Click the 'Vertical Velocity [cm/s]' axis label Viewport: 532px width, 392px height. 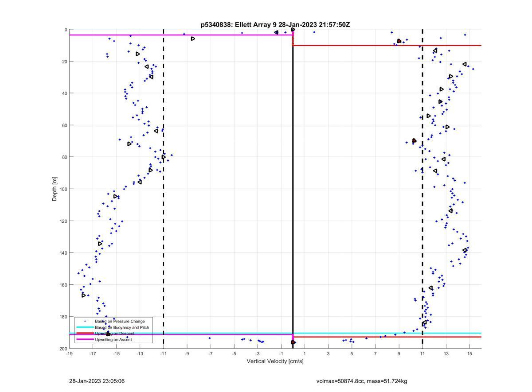pyautogui.click(x=275, y=361)
